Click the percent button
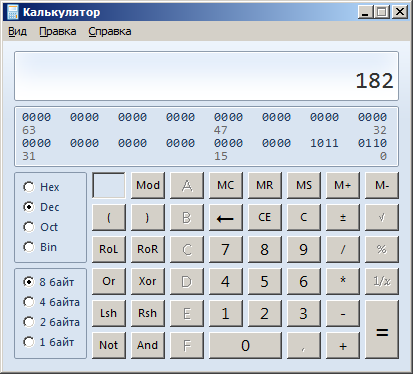Viewport: 413px width, 374px height. point(382,249)
